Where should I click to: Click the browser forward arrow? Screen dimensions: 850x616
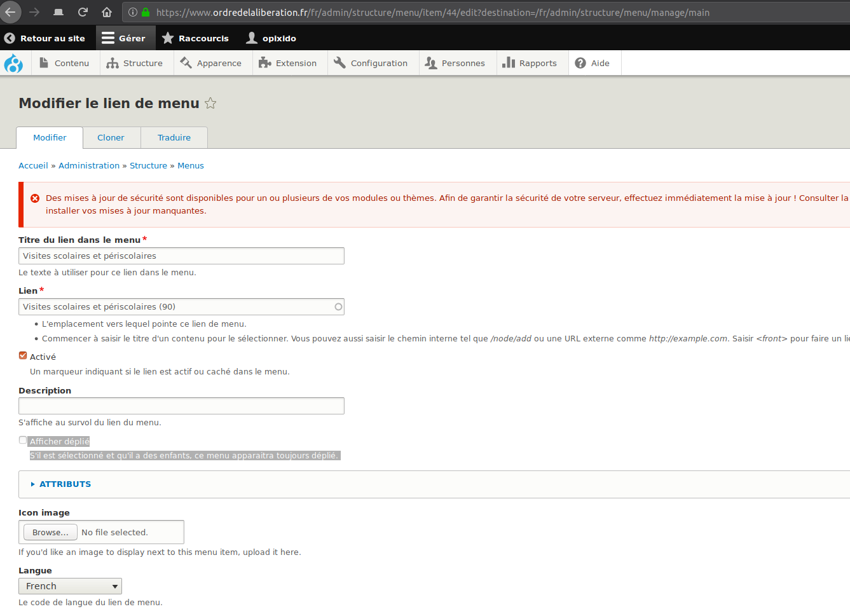(x=34, y=12)
